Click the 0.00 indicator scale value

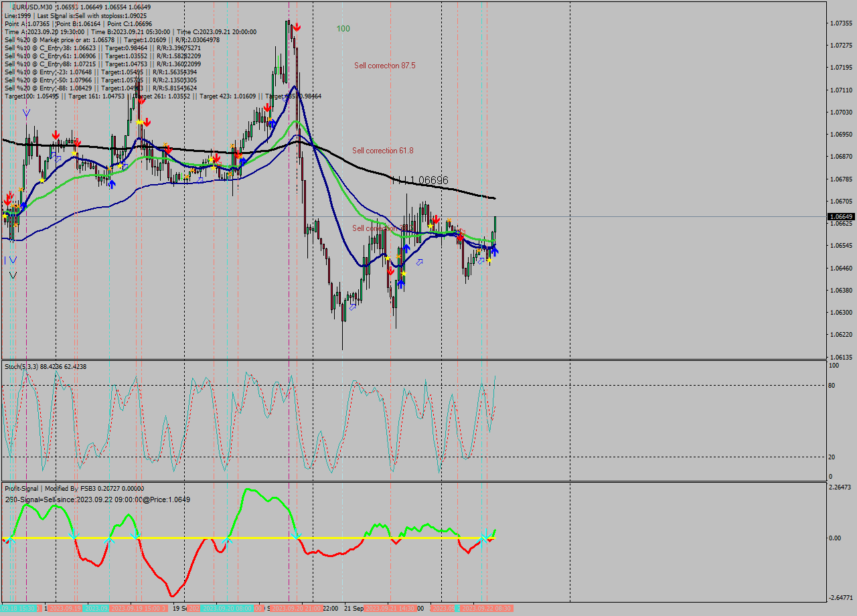pyautogui.click(x=836, y=538)
